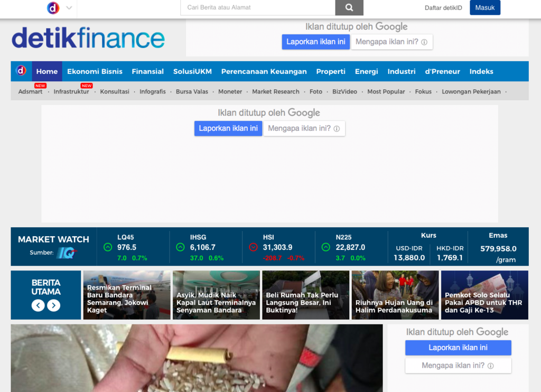Open 'Resmikan Terminal Baru Bandara Semarang' story

pyautogui.click(x=127, y=295)
